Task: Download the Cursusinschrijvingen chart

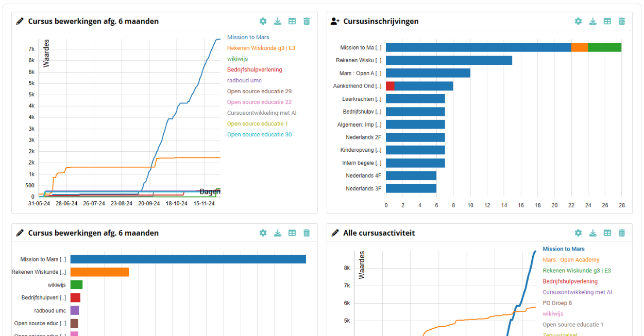Action: [x=592, y=21]
